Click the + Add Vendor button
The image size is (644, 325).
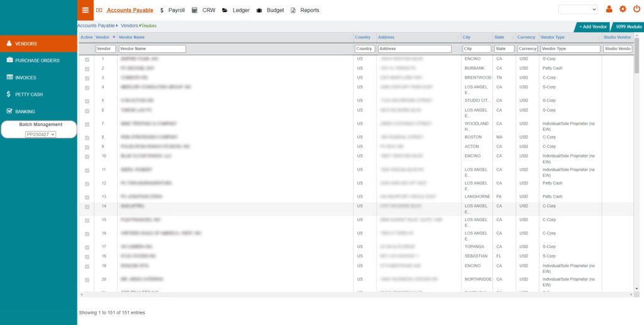click(593, 27)
